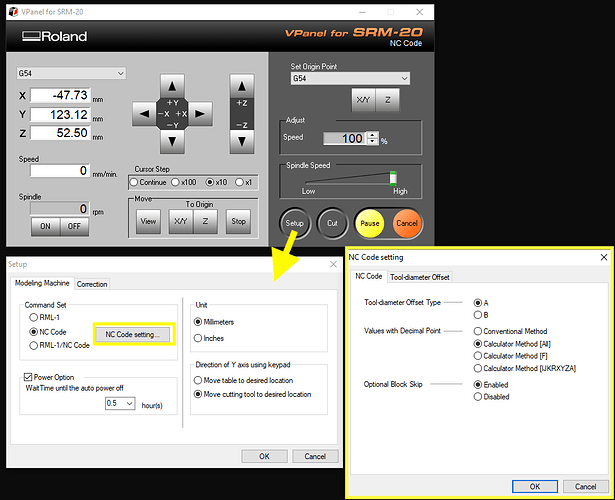Image resolution: width=615 pixels, height=500 pixels.
Task: Lower the spindle with -Z arrow
Action: click(x=242, y=141)
